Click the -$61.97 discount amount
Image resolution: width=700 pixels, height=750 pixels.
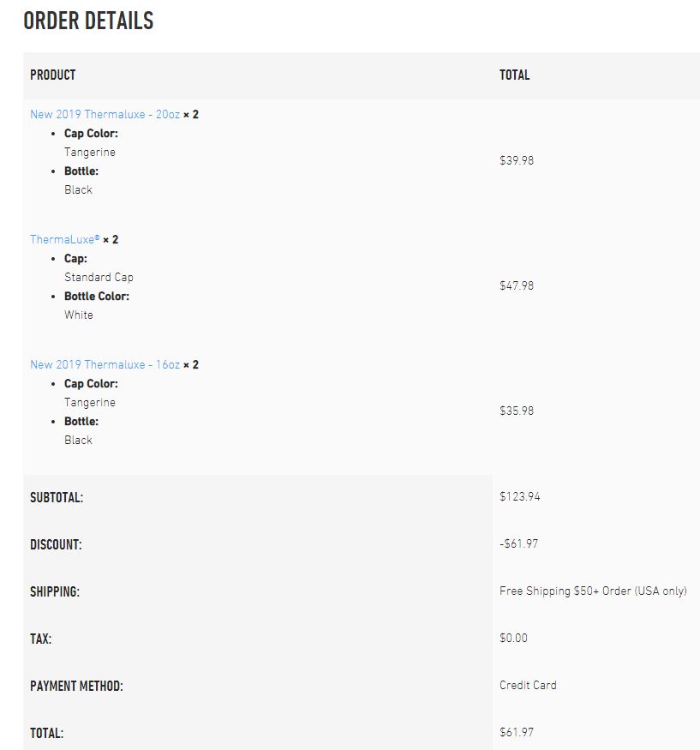519,543
